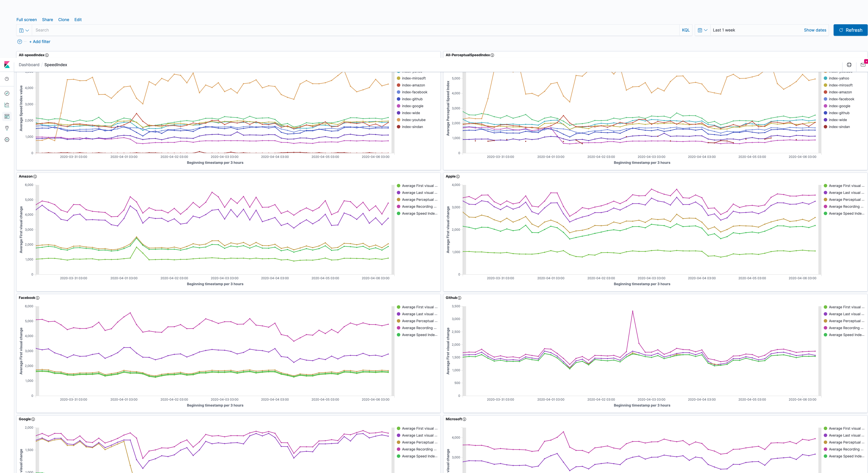This screenshot has height=473, width=868.
Task: Open Visualize from the sidebar
Action: pyautogui.click(x=7, y=105)
